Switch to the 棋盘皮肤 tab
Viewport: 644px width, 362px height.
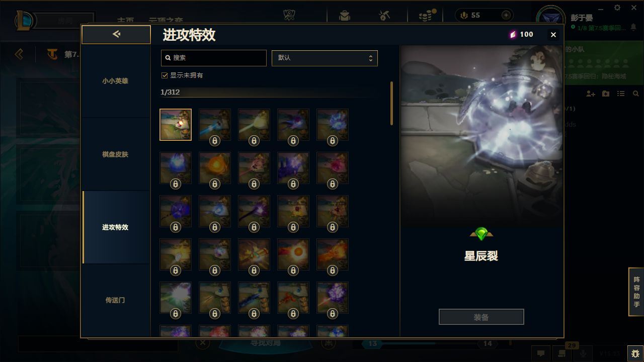tap(115, 154)
